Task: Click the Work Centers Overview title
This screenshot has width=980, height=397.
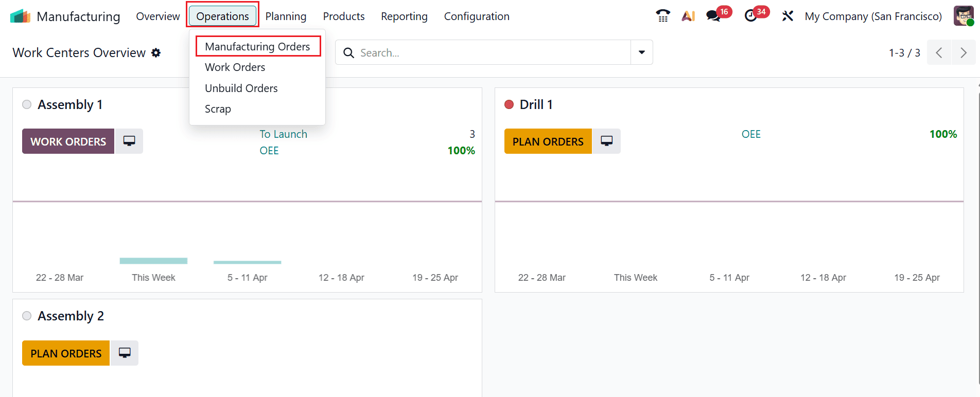Action: point(79,52)
